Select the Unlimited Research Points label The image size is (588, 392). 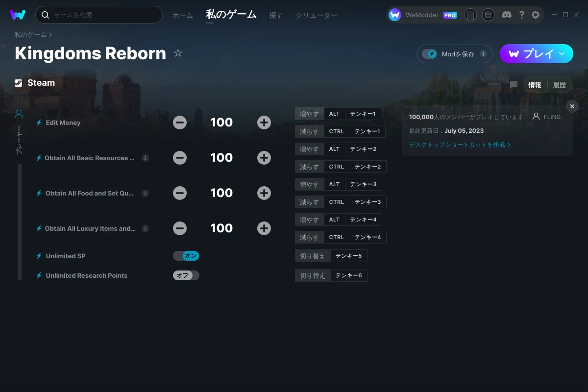pos(87,275)
